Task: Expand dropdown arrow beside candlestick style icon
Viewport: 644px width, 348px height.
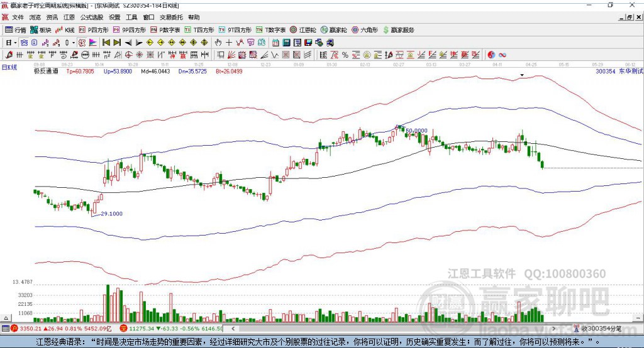Action: 74,43
